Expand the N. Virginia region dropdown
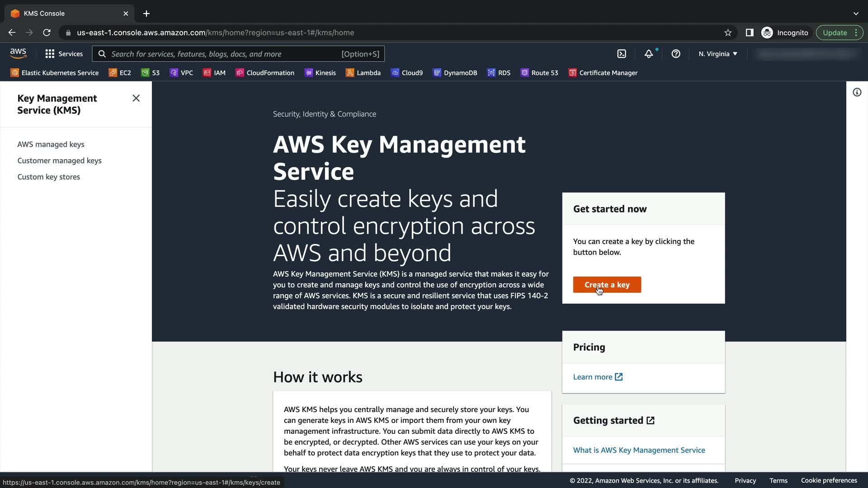Screen dimensions: 868x488 point(717,54)
